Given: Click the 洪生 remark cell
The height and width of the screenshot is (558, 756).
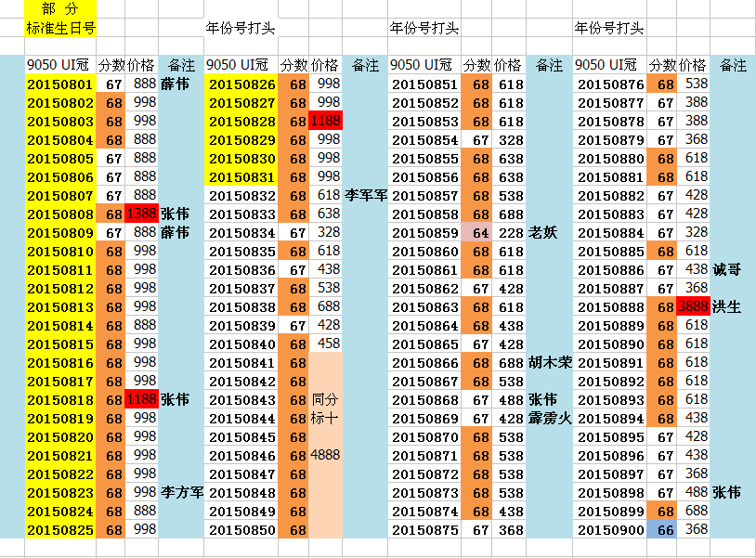Looking at the screenshot, I should click(727, 307).
